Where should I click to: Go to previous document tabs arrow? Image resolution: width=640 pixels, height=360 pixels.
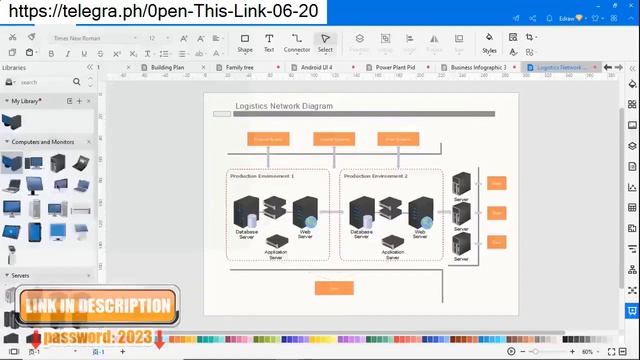pyautogui.click(x=608, y=67)
